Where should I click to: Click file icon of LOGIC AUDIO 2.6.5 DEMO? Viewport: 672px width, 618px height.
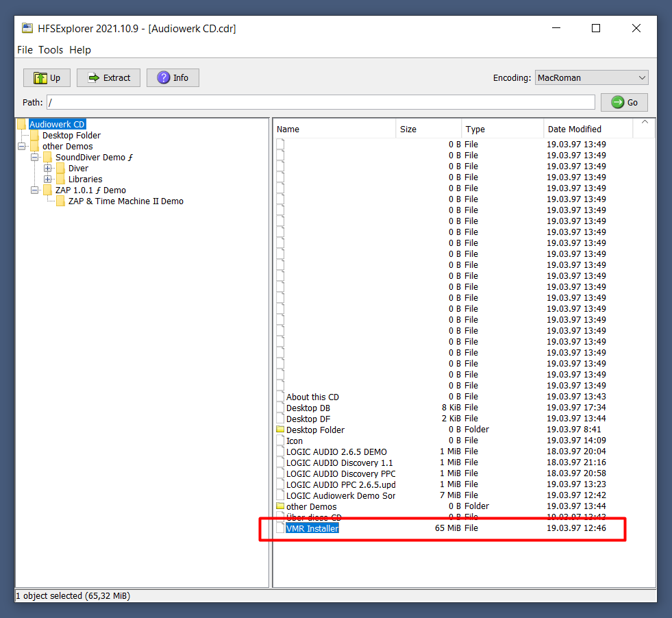click(x=280, y=452)
